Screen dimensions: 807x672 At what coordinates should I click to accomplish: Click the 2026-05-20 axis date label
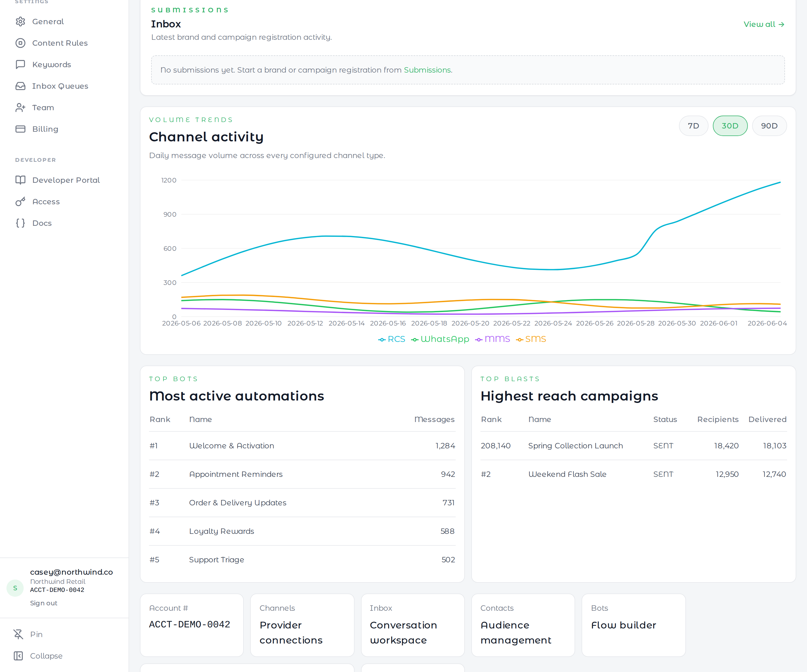click(x=470, y=323)
